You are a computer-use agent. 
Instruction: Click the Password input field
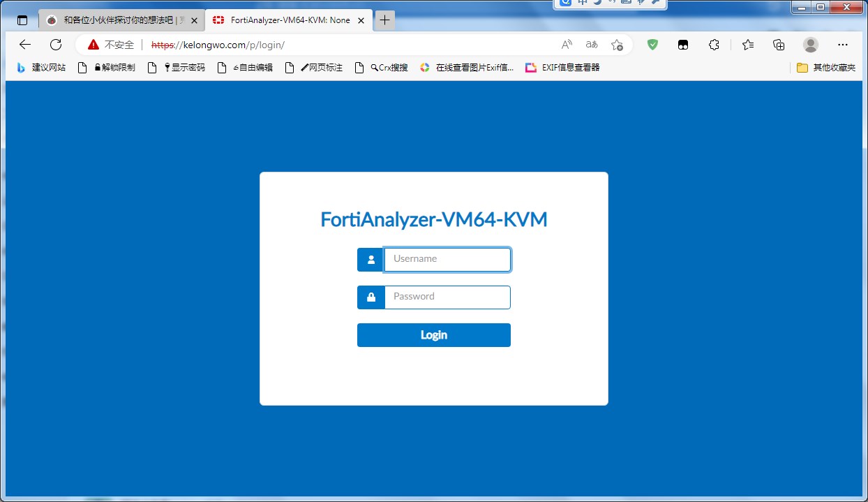[x=447, y=297]
